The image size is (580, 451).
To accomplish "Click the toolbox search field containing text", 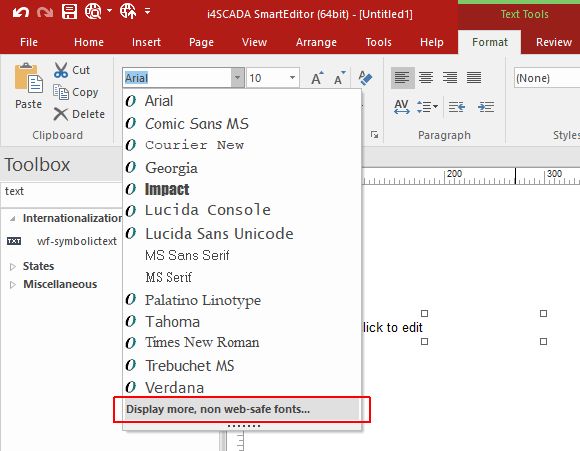I will (61, 192).
